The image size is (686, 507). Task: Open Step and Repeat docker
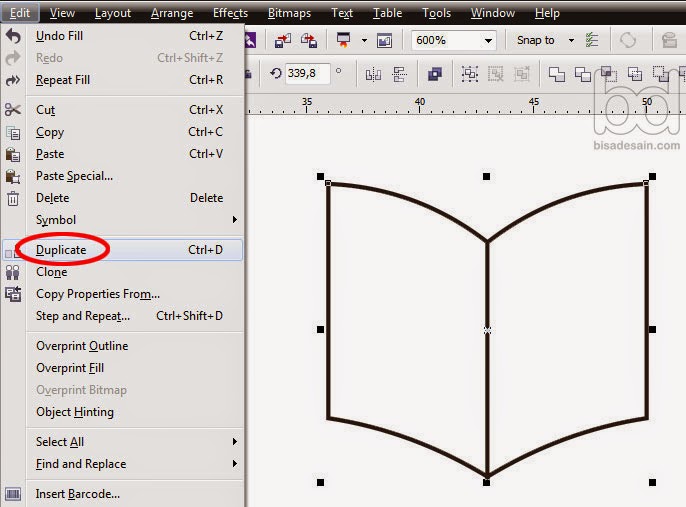122,316
